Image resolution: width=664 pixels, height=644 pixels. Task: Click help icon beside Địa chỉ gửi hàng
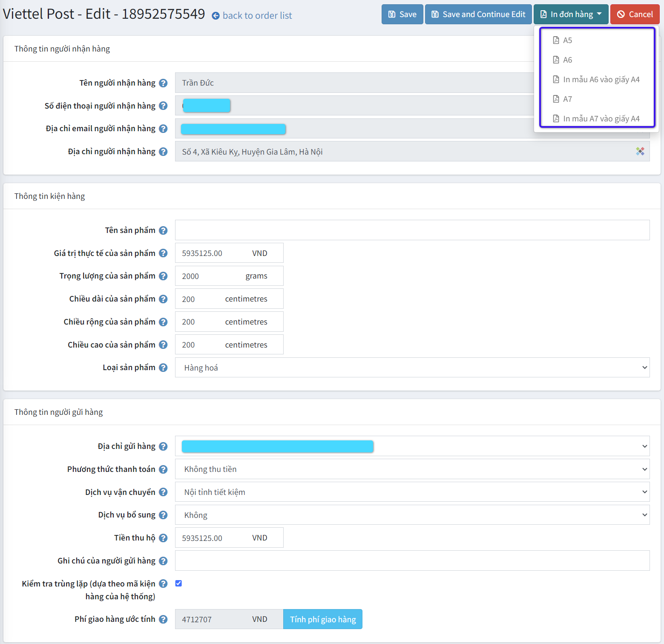point(163,446)
